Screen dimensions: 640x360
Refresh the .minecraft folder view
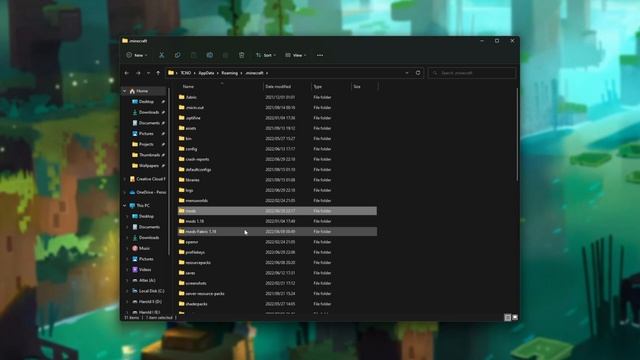click(418, 73)
